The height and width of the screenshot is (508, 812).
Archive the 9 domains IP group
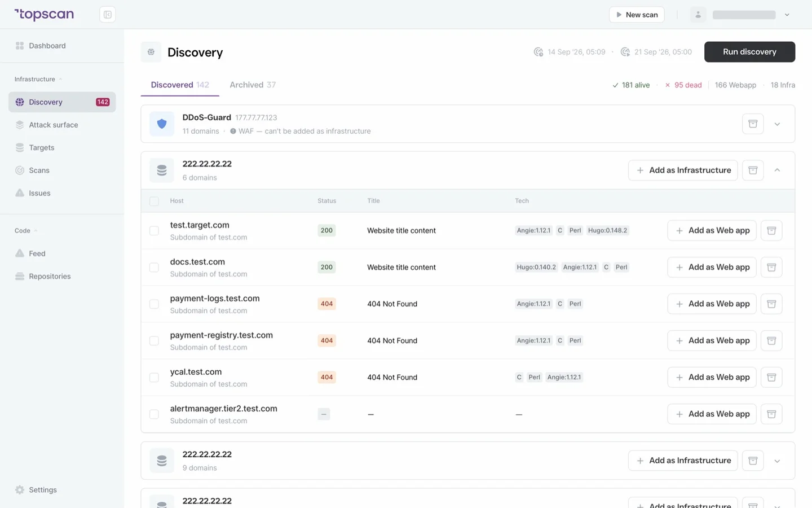753,461
